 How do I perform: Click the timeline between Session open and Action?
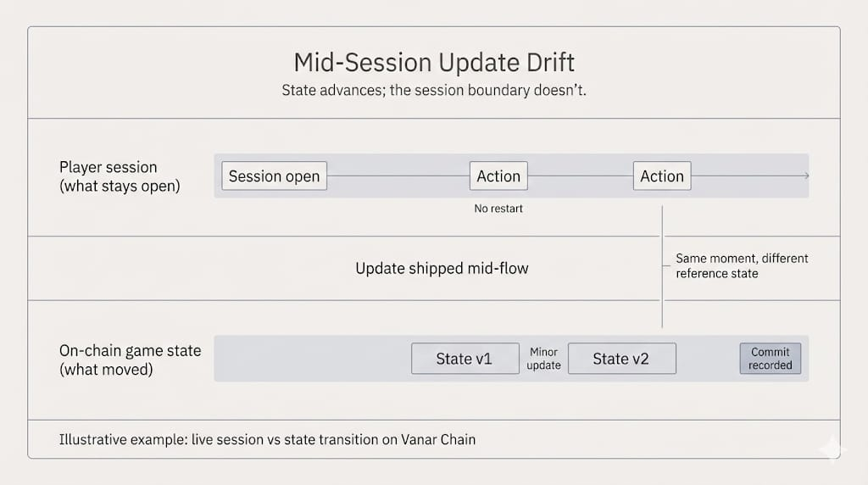click(x=398, y=176)
